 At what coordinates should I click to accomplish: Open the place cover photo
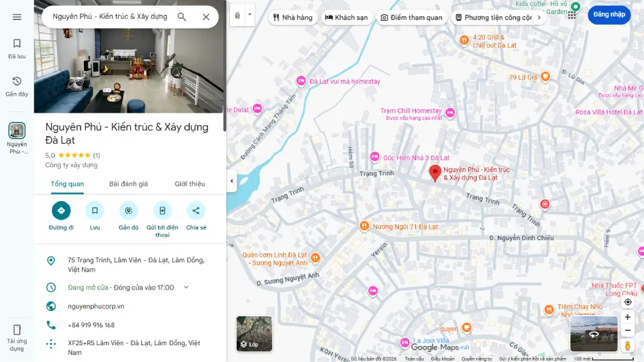[129, 56]
